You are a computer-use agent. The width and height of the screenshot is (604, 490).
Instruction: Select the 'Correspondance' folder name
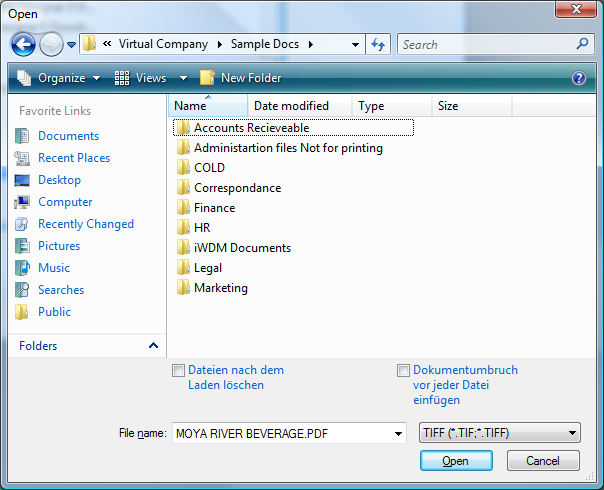coord(238,188)
